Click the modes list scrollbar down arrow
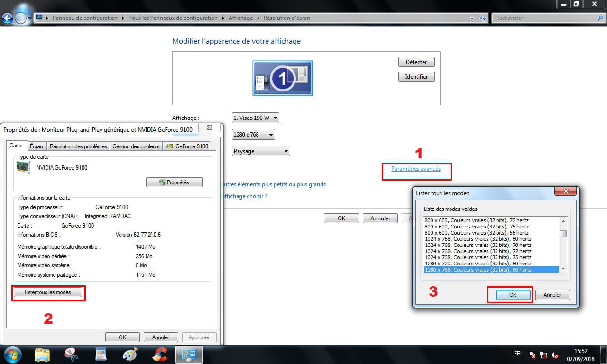The image size is (607, 364). [563, 269]
